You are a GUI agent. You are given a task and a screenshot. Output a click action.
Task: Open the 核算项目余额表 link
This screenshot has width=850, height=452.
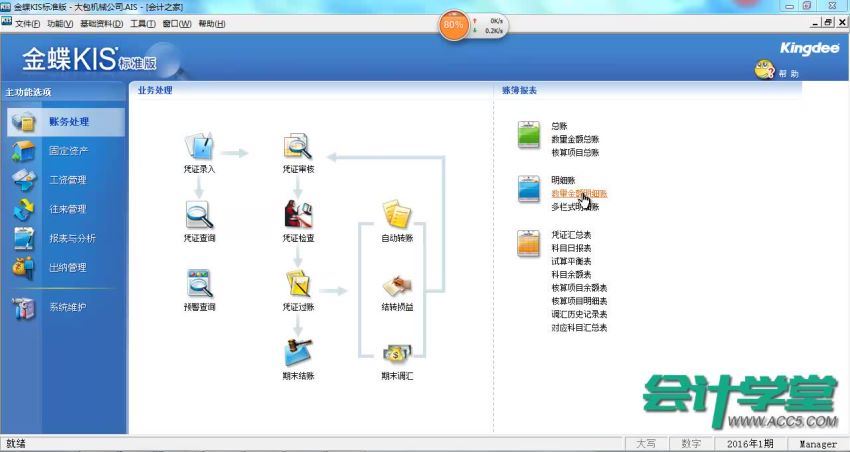[579, 288]
